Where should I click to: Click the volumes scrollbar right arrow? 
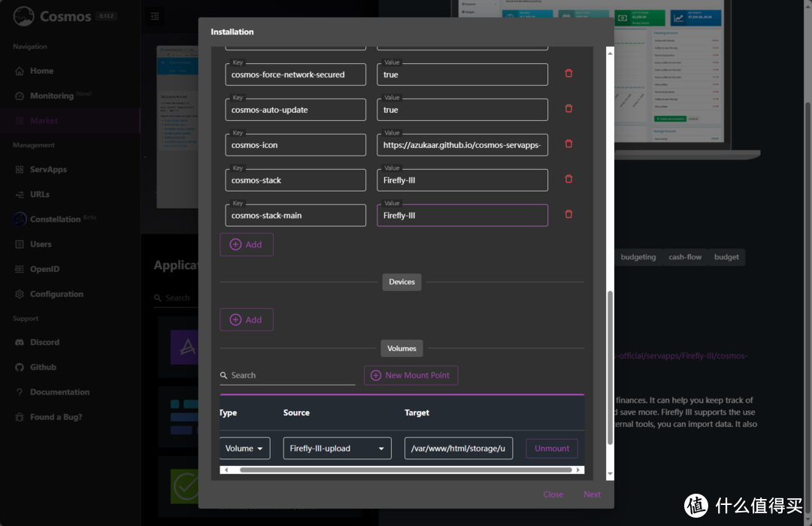(578, 470)
